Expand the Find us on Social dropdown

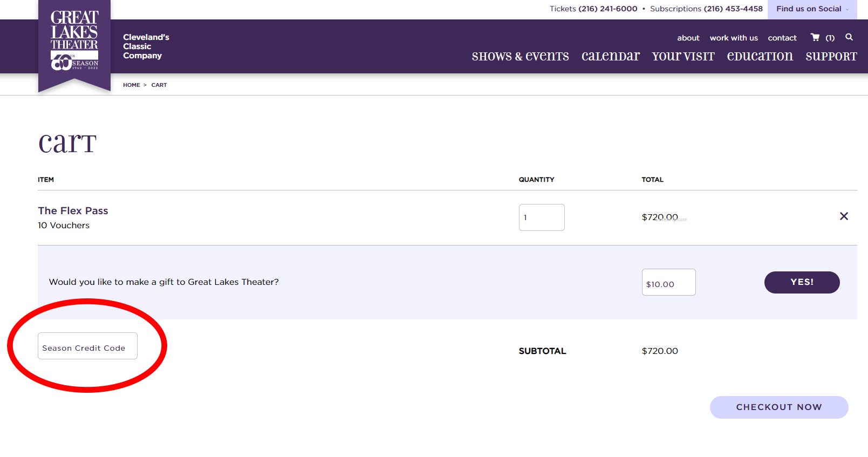coord(812,9)
